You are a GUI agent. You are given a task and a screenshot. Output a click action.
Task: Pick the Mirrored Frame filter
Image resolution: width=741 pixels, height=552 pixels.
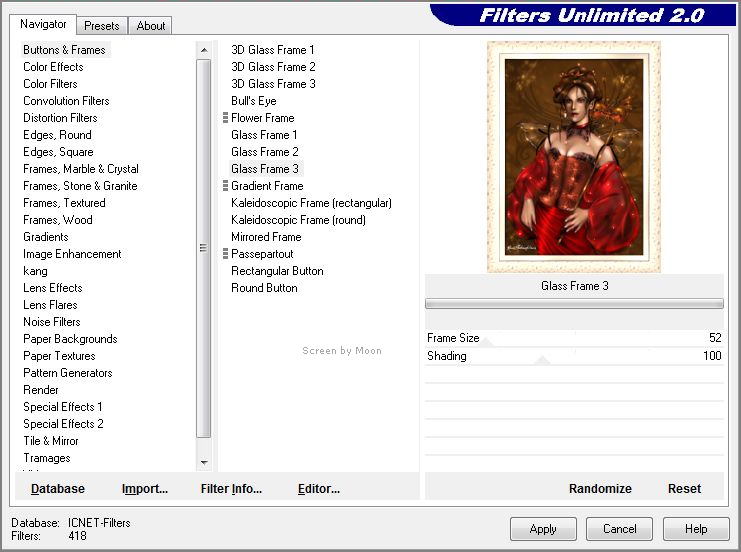[x=266, y=237]
